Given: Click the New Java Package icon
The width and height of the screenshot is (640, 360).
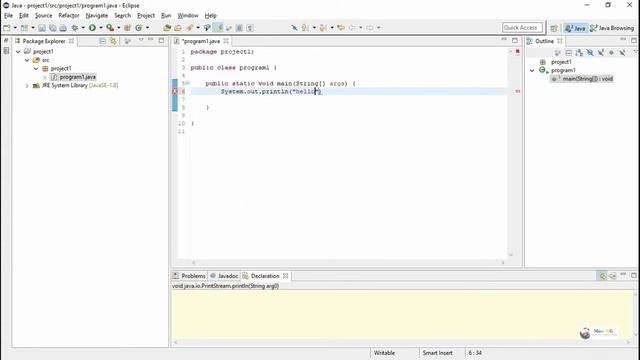Looking at the screenshot, I should click(x=127, y=28).
